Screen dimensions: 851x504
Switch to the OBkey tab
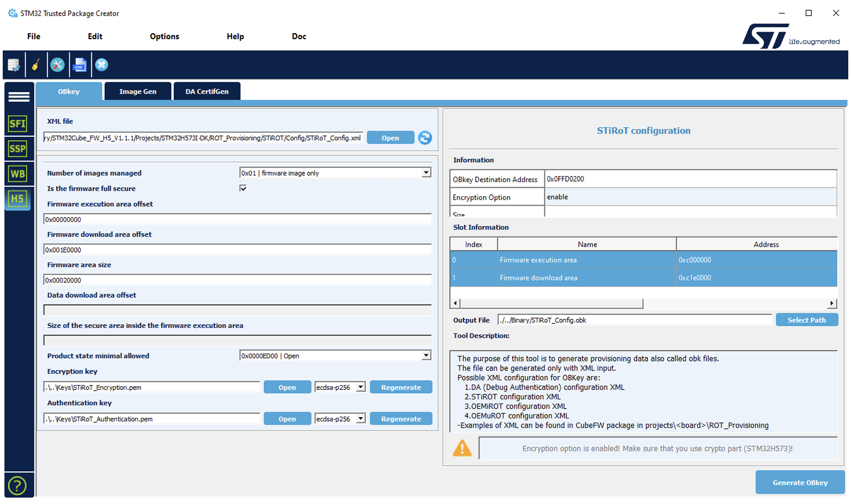click(69, 92)
